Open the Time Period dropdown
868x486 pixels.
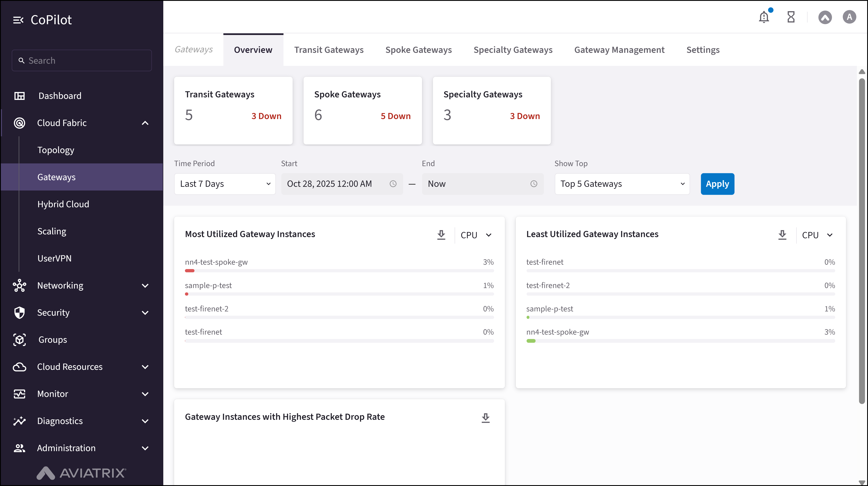pos(225,184)
